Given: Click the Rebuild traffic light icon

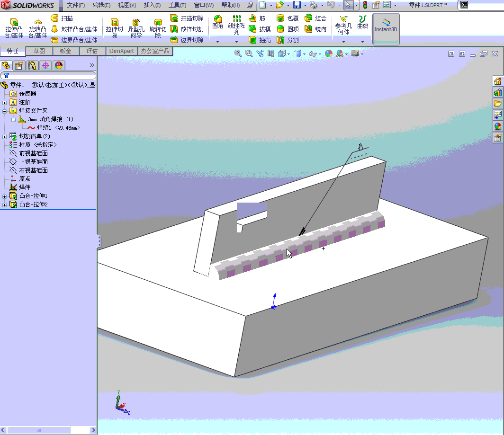Looking at the screenshot, I should [365, 5].
